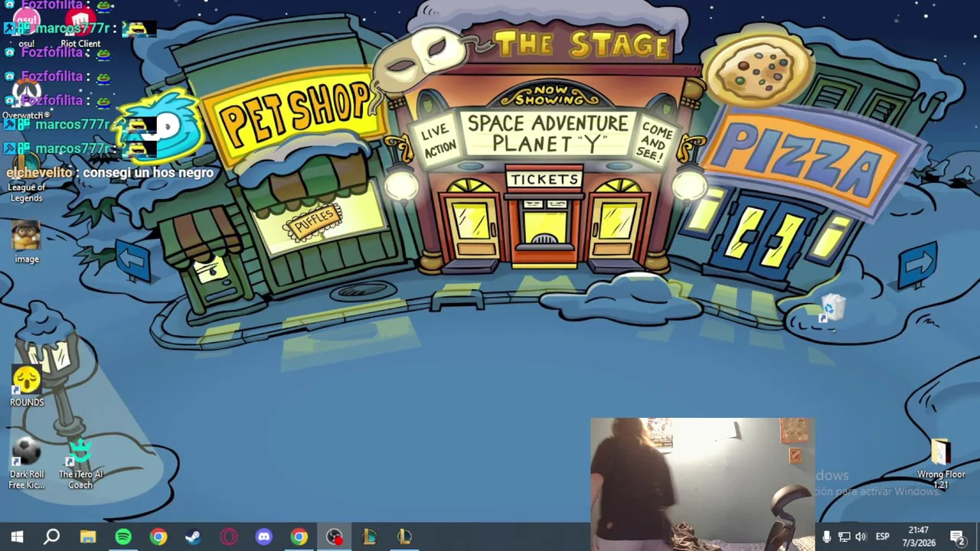Open the Chrome icon next to Discord
The width and height of the screenshot is (980, 551).
(299, 537)
